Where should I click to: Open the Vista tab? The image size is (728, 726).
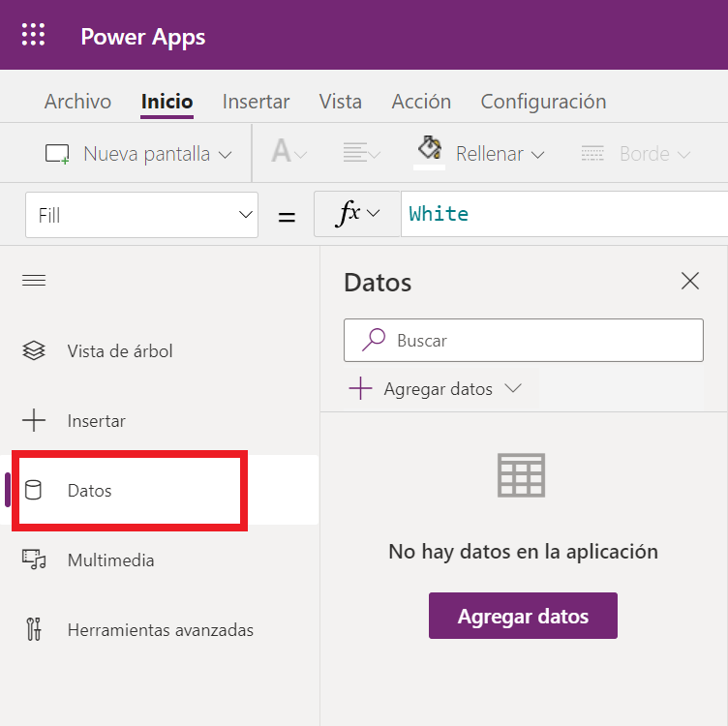(341, 102)
